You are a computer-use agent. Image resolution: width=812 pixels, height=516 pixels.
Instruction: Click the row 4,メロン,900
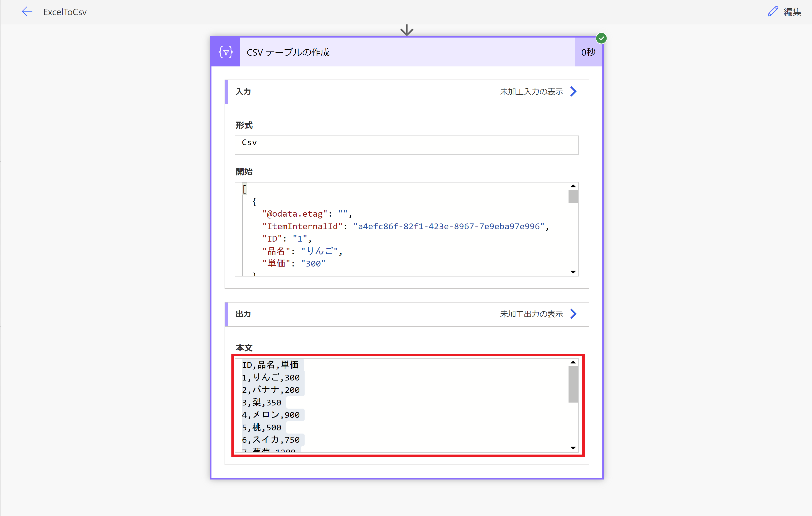pyautogui.click(x=271, y=415)
